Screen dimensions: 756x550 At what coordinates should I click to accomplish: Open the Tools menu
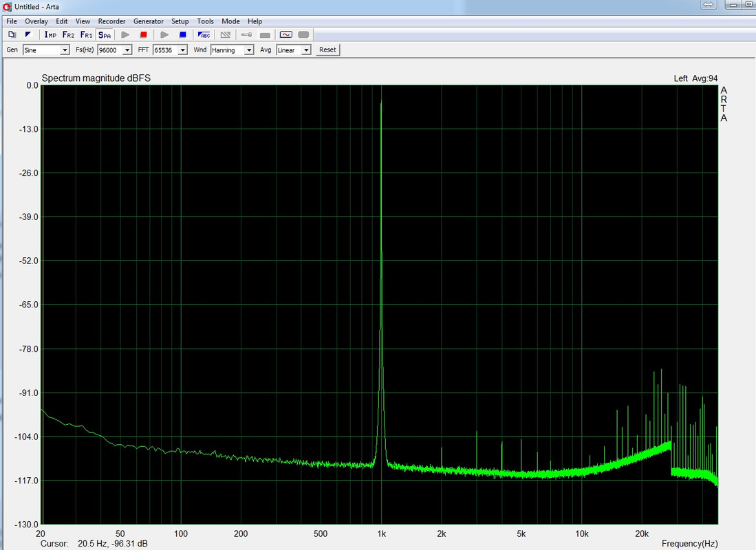point(206,21)
